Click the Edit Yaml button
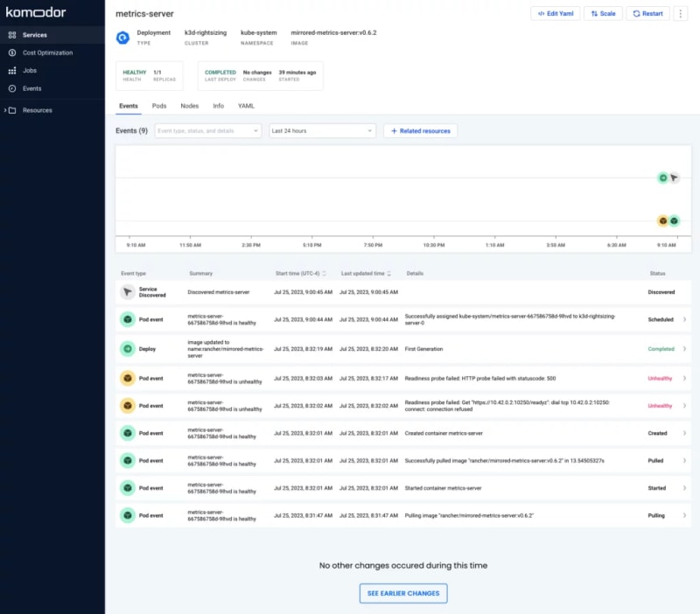This screenshot has height=614, width=700. (555, 14)
